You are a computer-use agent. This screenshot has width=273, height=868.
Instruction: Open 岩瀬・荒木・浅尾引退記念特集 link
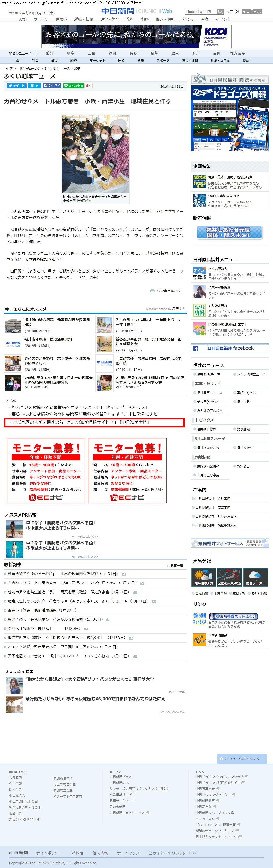point(230,177)
